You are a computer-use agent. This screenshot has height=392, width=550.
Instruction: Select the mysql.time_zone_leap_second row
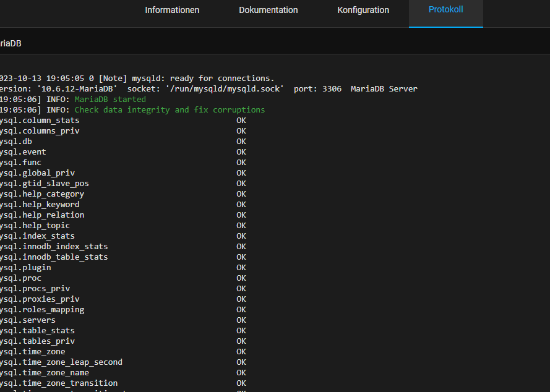coord(123,362)
